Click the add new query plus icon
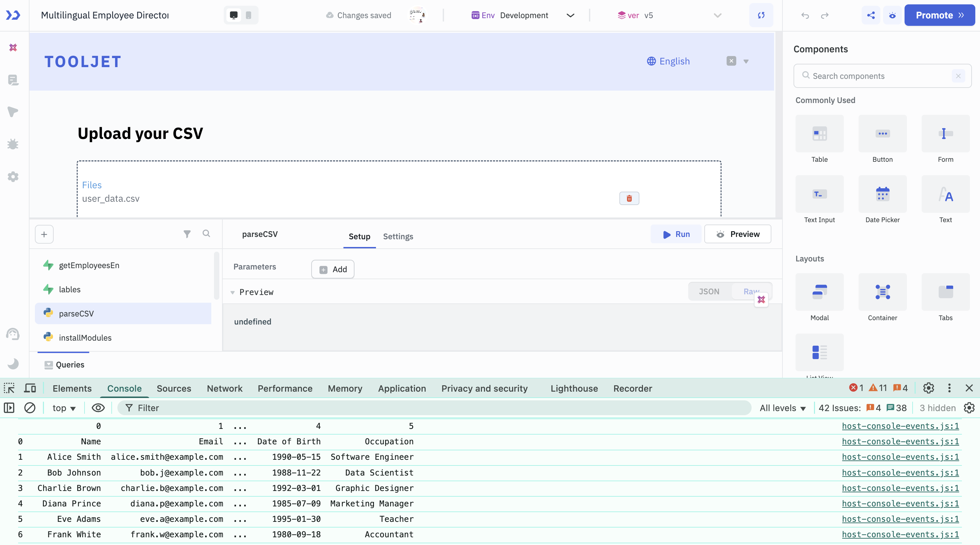The width and height of the screenshot is (980, 545). click(44, 234)
